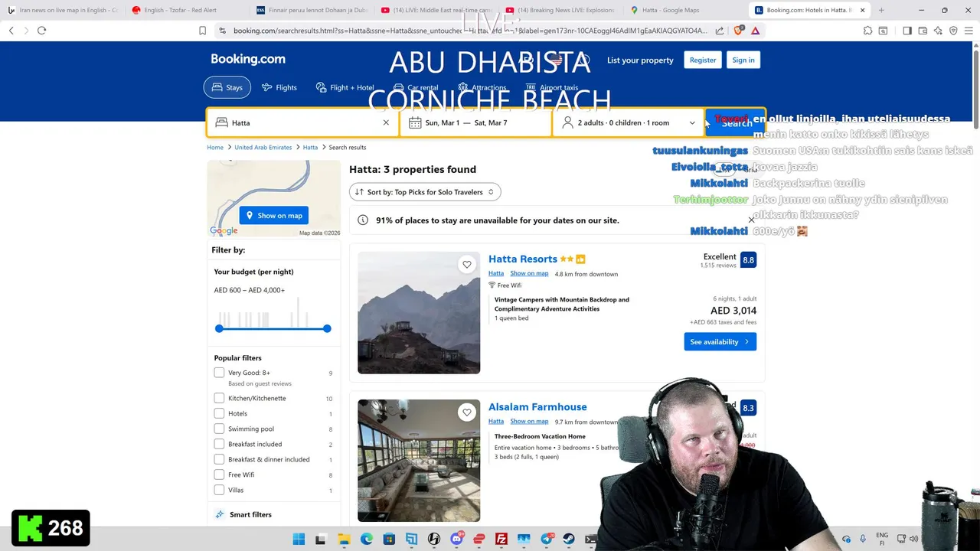Open Microsoft Store from the taskbar

click(389, 539)
